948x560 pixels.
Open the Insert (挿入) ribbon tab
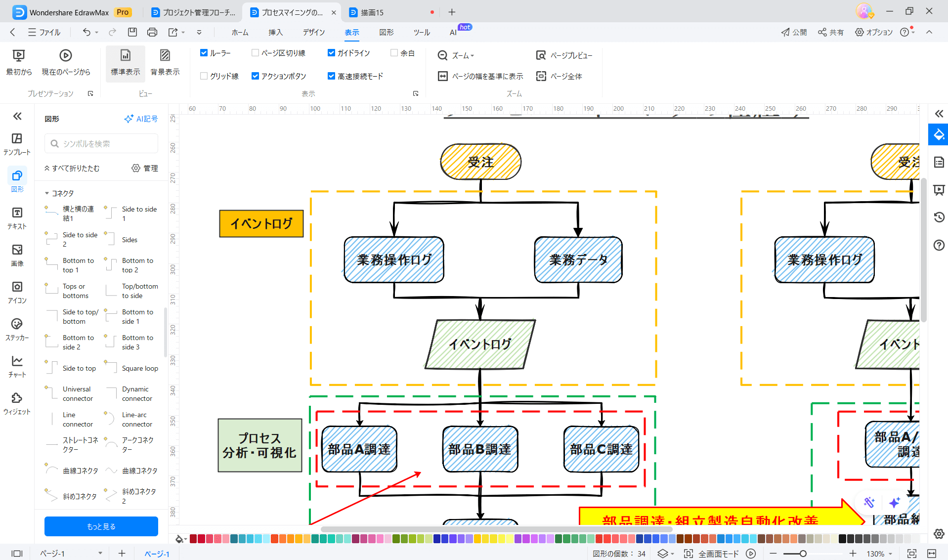click(x=275, y=32)
